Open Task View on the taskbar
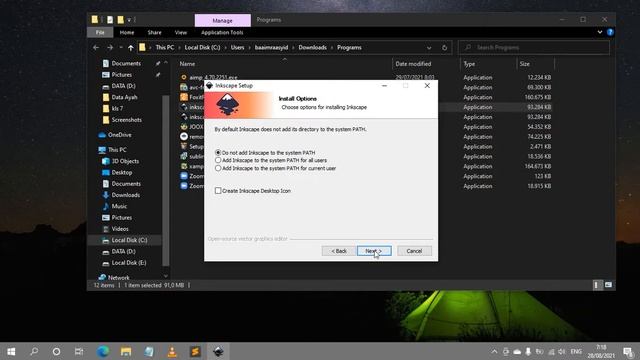Image resolution: width=640 pixels, height=360 pixels. (x=79, y=351)
